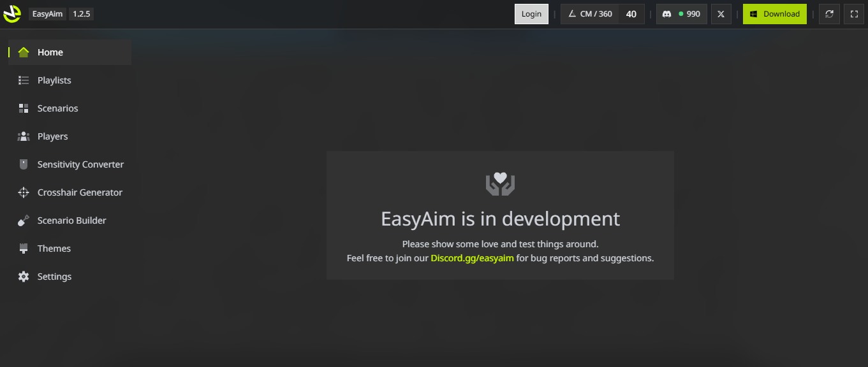Click the heart-in-hands icon
Viewport: 868px width, 367px height.
[x=500, y=184]
